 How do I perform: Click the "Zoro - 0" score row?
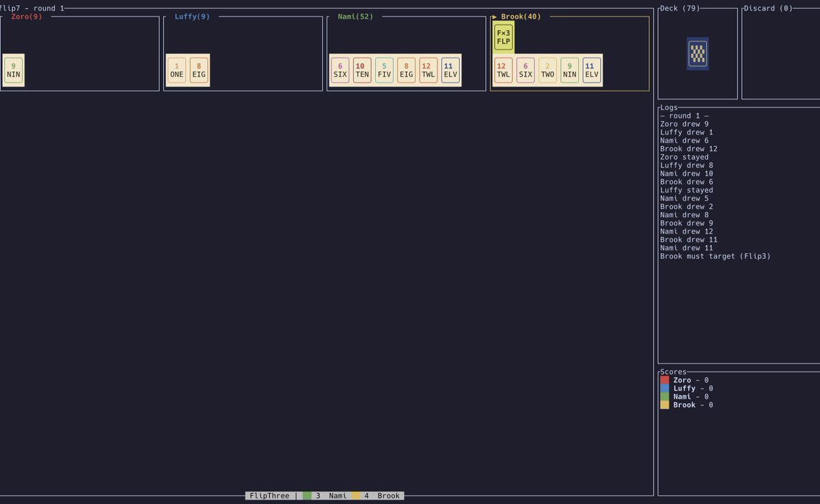684,380
